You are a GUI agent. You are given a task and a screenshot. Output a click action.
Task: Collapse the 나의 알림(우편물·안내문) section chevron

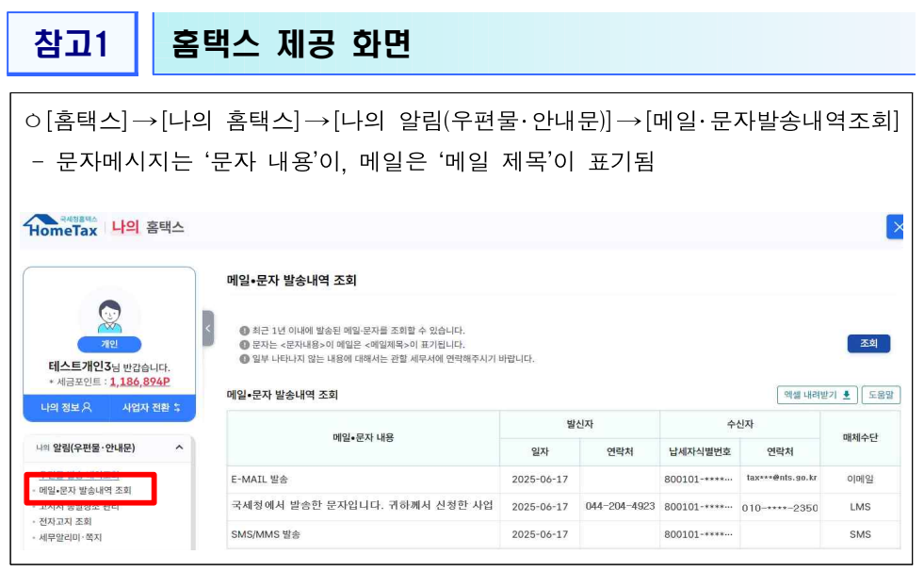179,448
